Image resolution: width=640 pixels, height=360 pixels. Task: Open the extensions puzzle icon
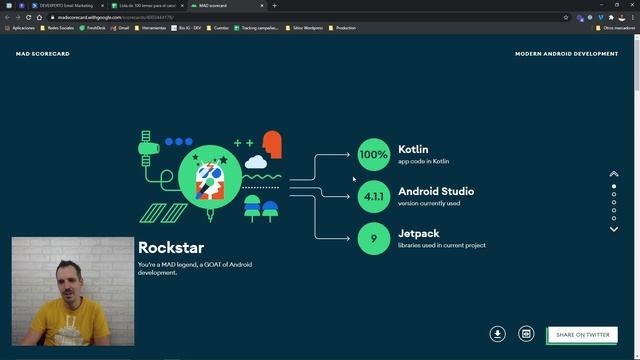[611, 18]
